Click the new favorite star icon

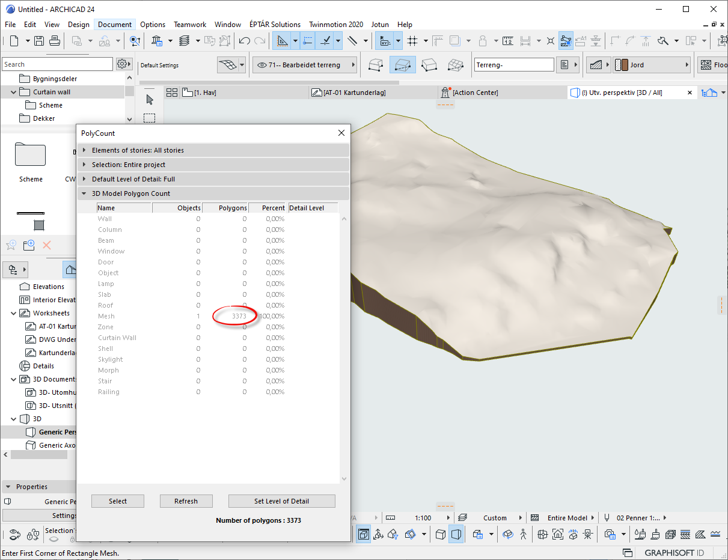(x=11, y=245)
